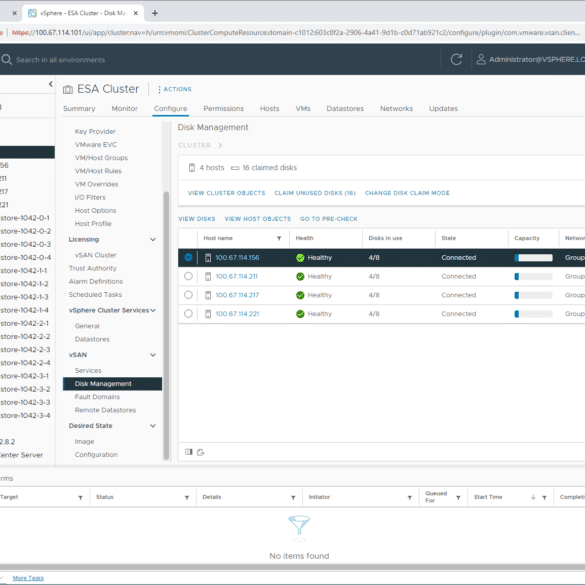Open the Actions kebab menu

[175, 89]
